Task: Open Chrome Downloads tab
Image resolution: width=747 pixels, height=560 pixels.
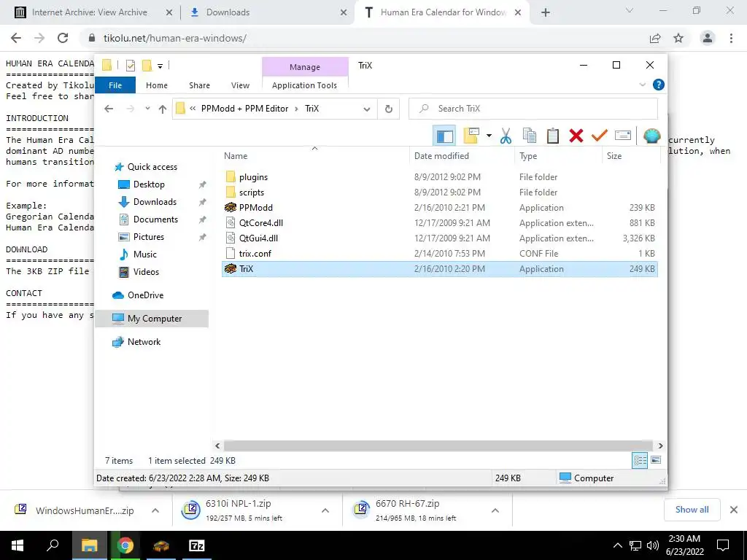Action: [267, 12]
